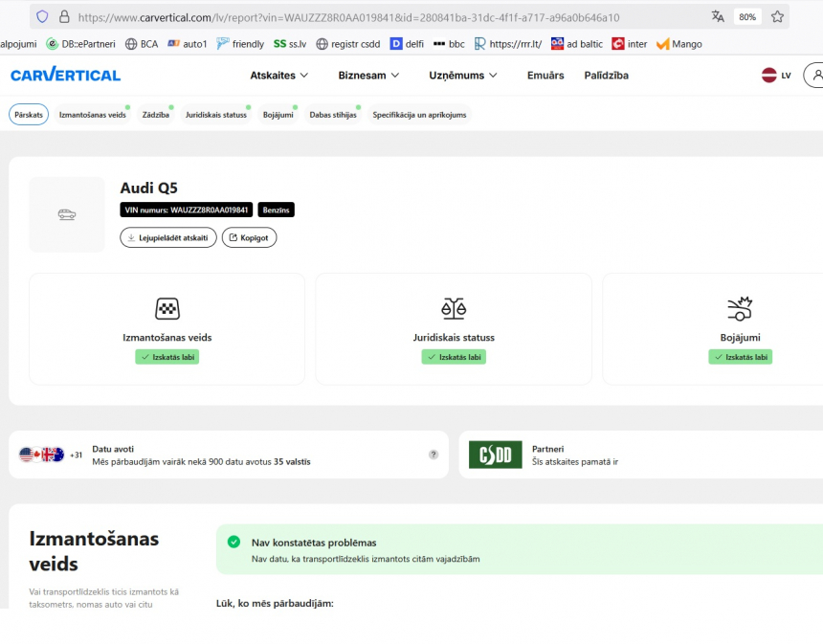Open the user account icon
Screen dimensions: 823x644
pyautogui.click(x=814, y=76)
